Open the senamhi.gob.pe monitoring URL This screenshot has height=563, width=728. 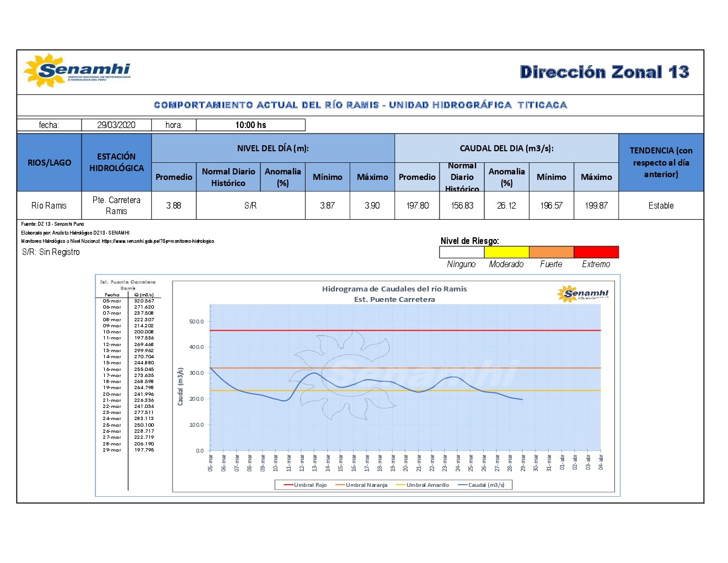158,241
